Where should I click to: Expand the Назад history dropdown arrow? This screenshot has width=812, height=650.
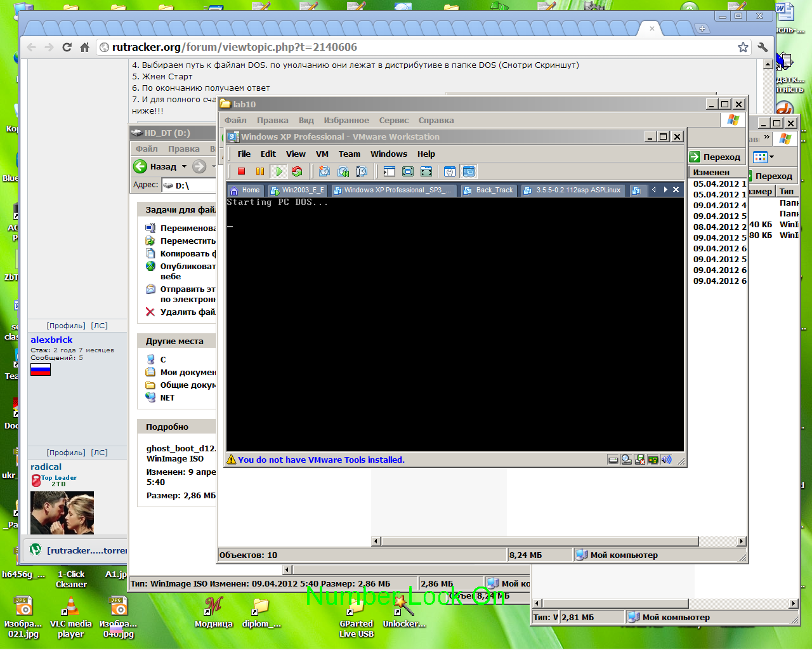tap(184, 166)
